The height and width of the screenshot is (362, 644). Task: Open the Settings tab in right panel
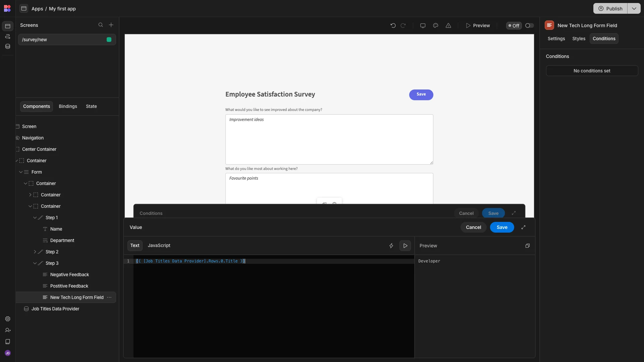556,39
